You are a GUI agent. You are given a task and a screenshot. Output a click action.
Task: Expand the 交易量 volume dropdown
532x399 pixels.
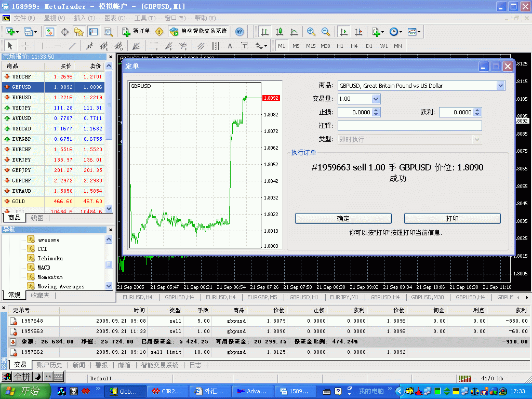(376, 99)
